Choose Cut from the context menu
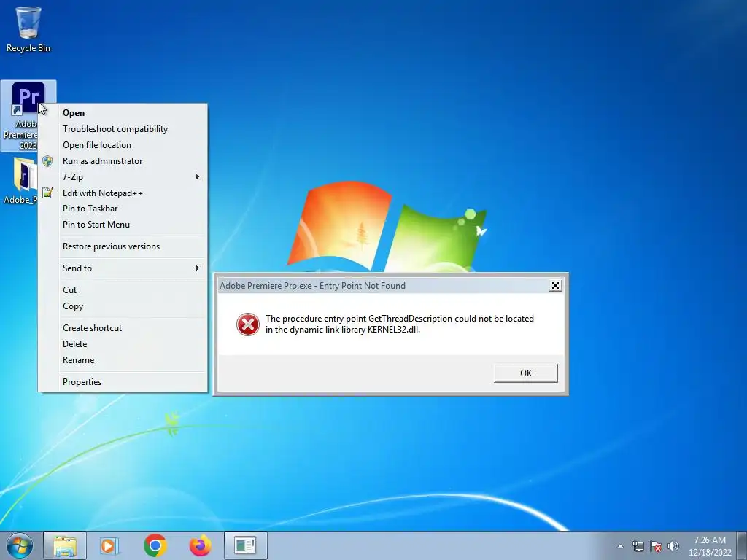The width and height of the screenshot is (747, 560). [123, 290]
